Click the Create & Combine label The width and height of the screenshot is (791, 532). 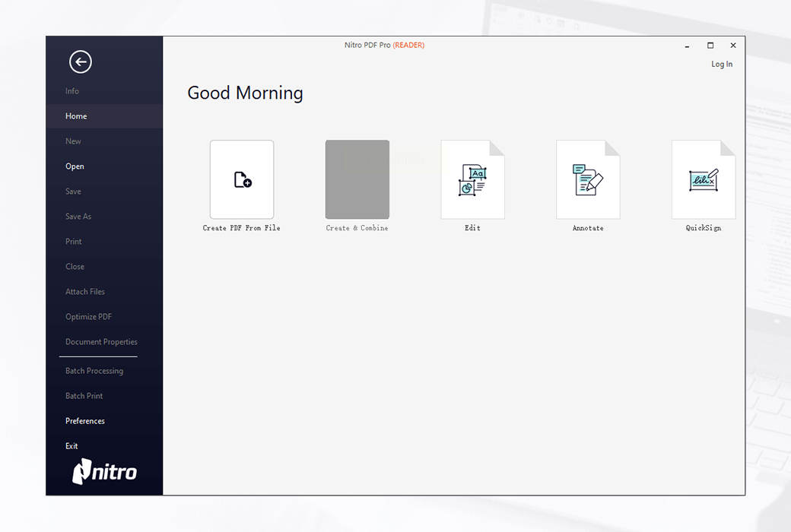[x=357, y=228]
